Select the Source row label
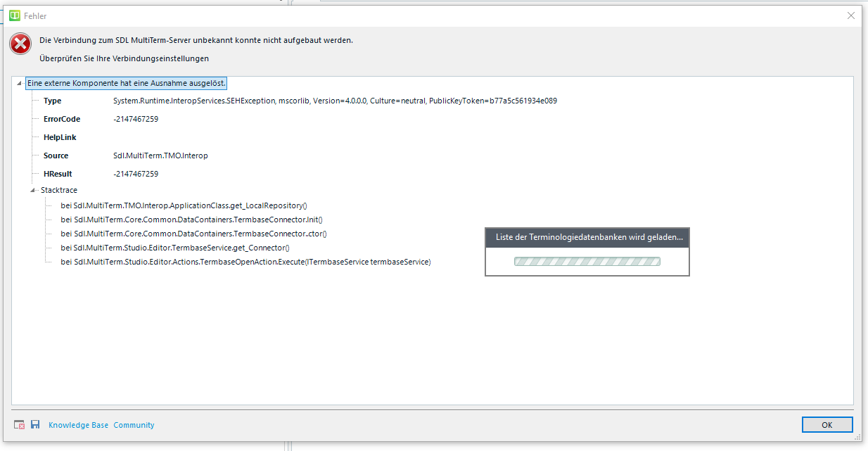Image resolution: width=868 pixels, height=451 pixels. click(56, 155)
